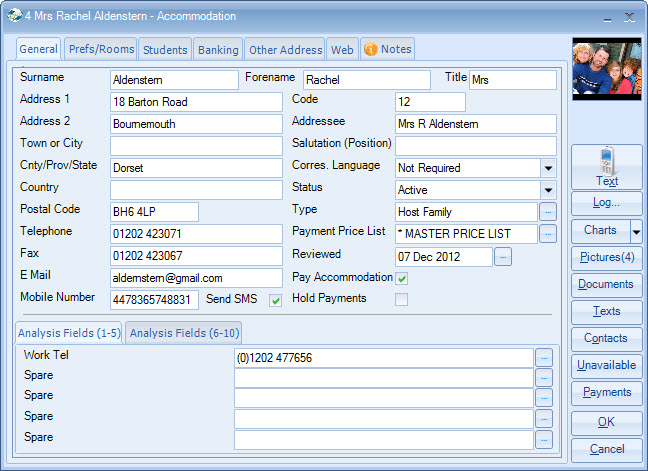Open the Contacts button

pos(607,338)
